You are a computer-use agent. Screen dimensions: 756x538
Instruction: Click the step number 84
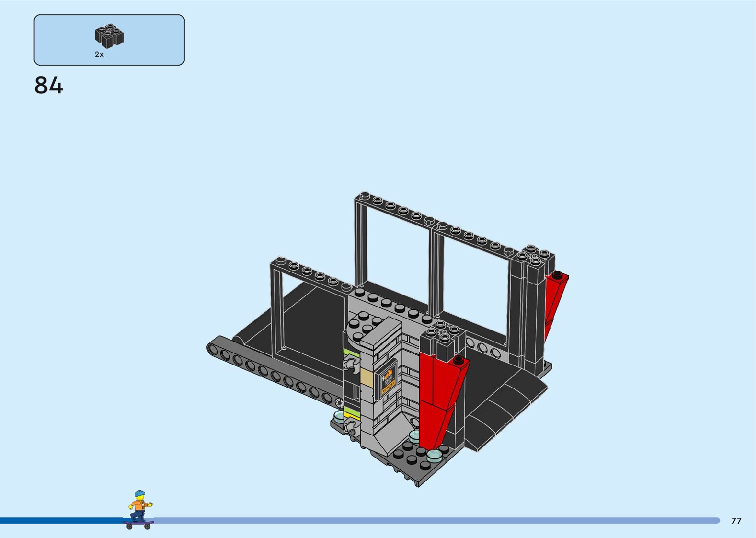48,85
